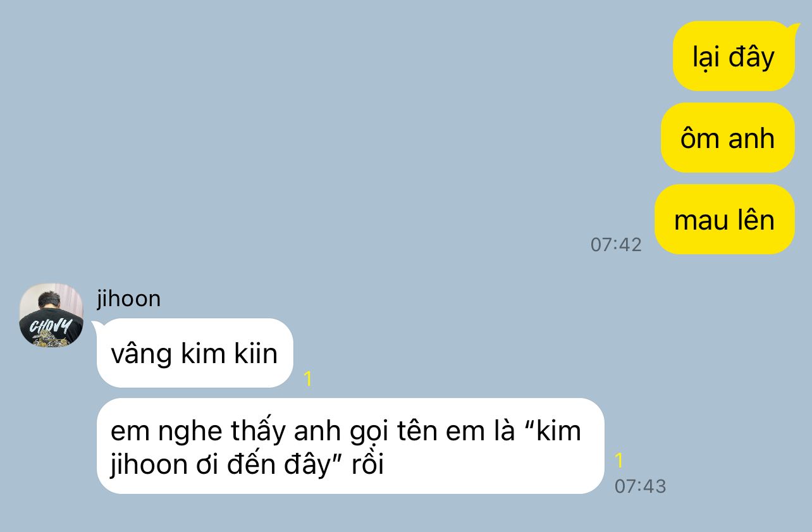This screenshot has height=532, width=812.
Task: Select the "lại đây" sent message
Action: [x=734, y=56]
